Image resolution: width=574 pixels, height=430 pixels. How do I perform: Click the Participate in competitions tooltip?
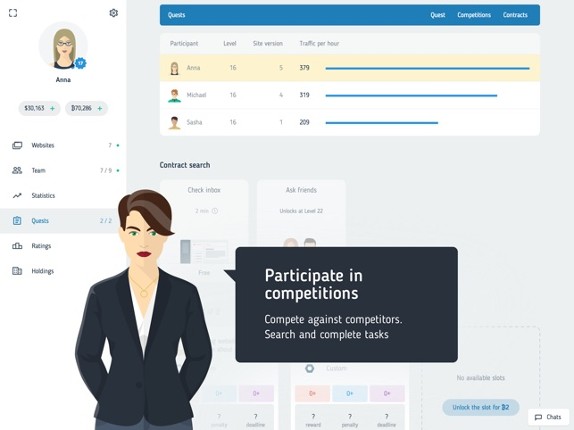click(x=346, y=304)
